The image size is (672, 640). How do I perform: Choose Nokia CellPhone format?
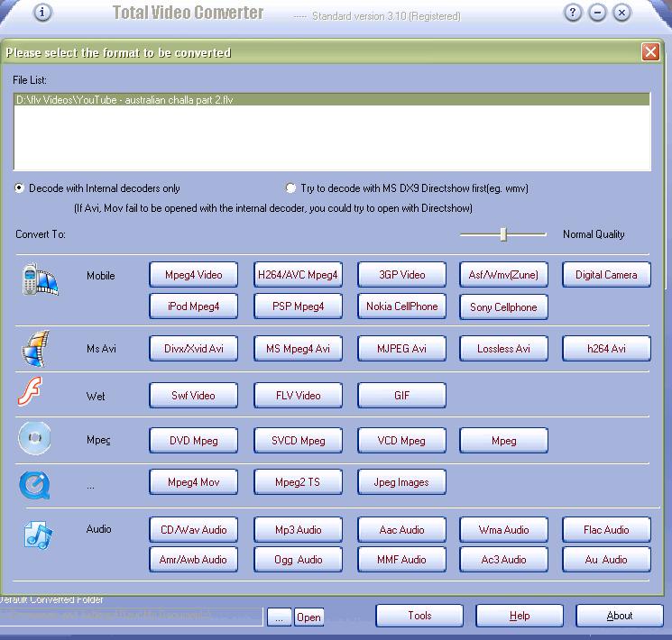coord(401,306)
